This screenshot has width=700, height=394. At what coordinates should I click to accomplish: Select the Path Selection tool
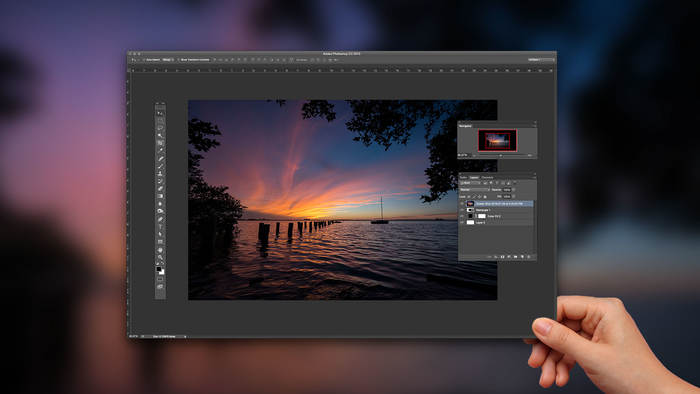pos(160,234)
